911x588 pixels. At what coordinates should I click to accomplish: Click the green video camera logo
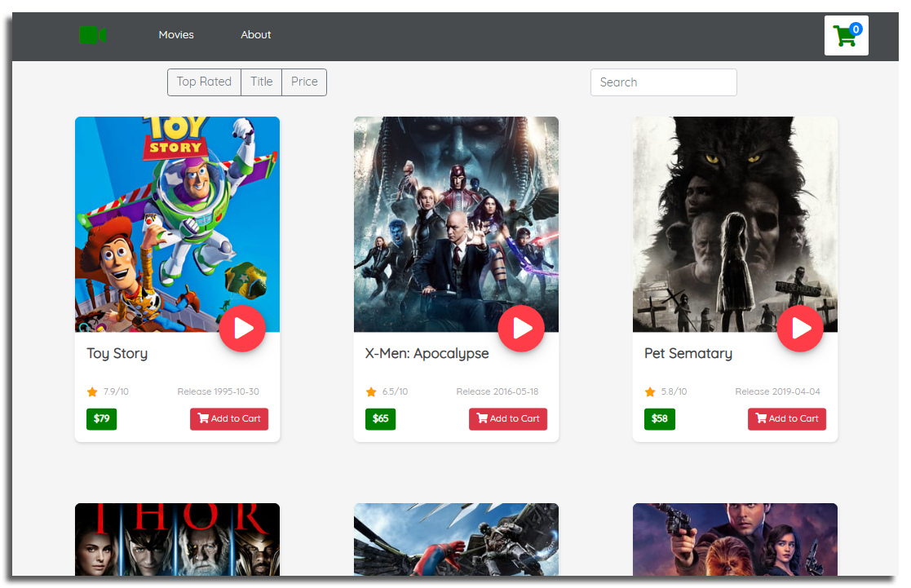coord(93,35)
